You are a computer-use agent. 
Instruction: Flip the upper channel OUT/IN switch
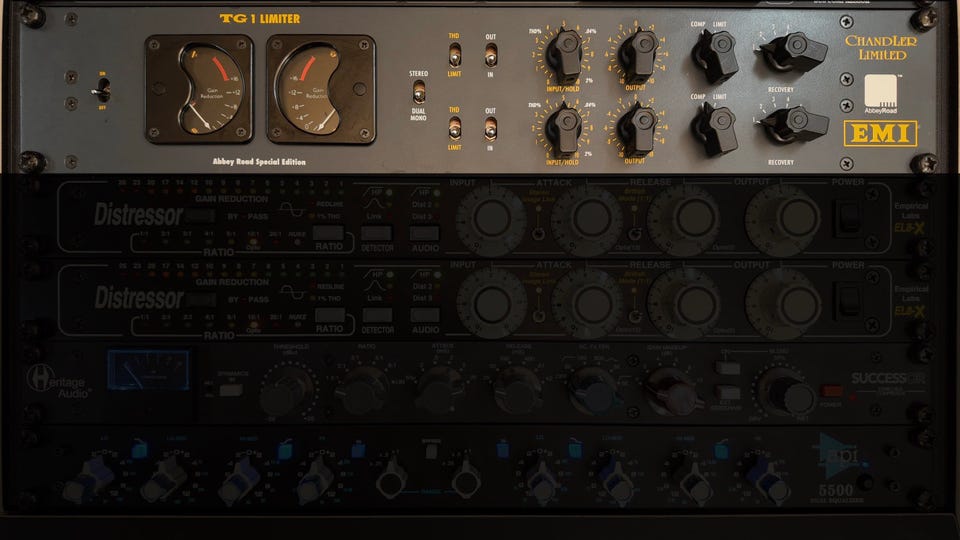[x=490, y=56]
